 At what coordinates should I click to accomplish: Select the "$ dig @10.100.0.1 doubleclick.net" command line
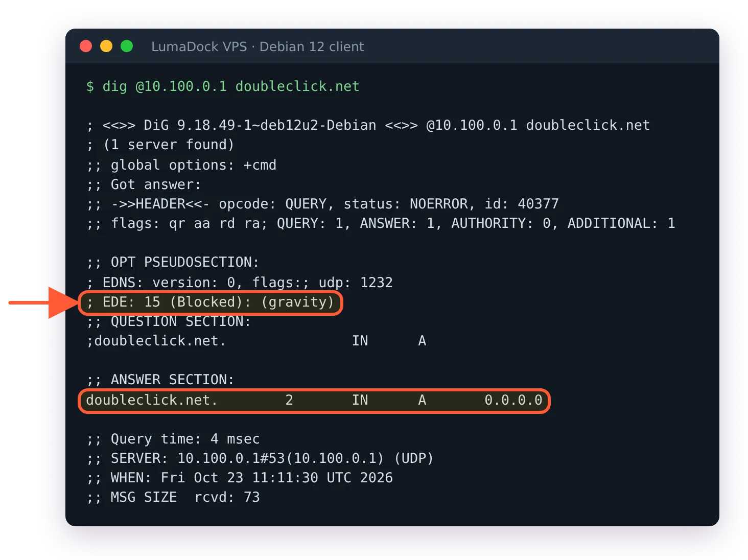tap(223, 86)
